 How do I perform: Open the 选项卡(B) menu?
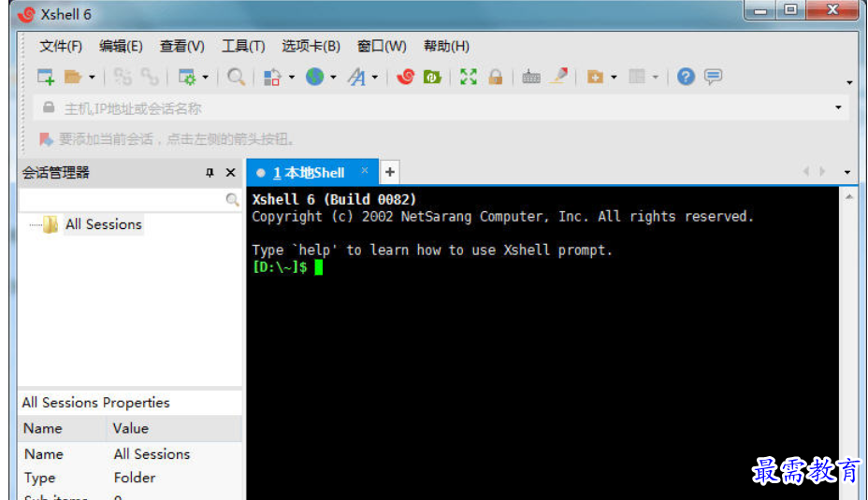pyautogui.click(x=311, y=46)
